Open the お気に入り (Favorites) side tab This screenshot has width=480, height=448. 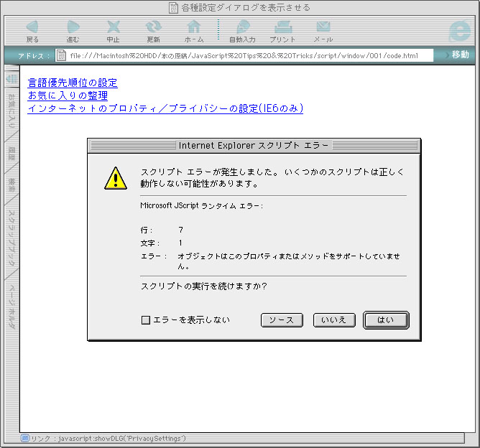pos(11,111)
